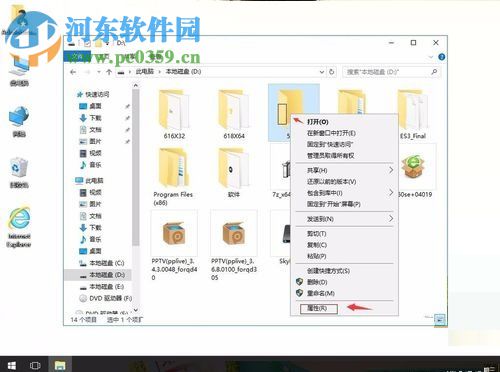
Task: Click 本地磁盘 (D:) in the address breadcrumb
Action: 183,72
